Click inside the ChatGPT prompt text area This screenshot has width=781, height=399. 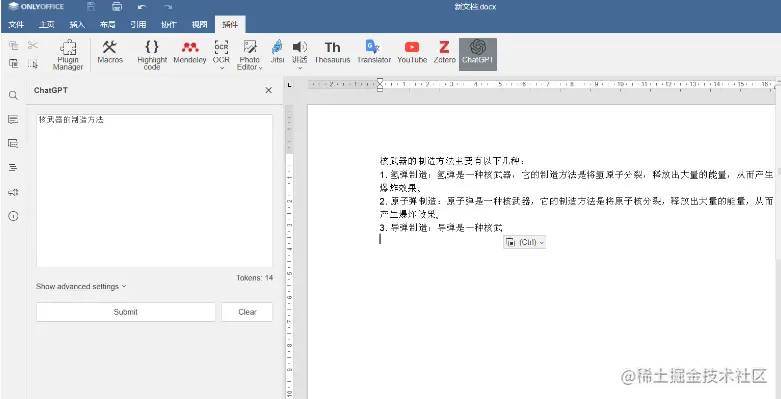(154, 191)
